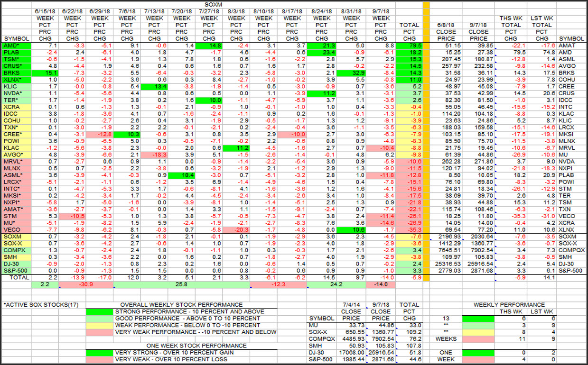The height and width of the screenshot is (365, 588).
Task: Select the 8/24/18 week column header
Action: pyautogui.click(x=321, y=11)
